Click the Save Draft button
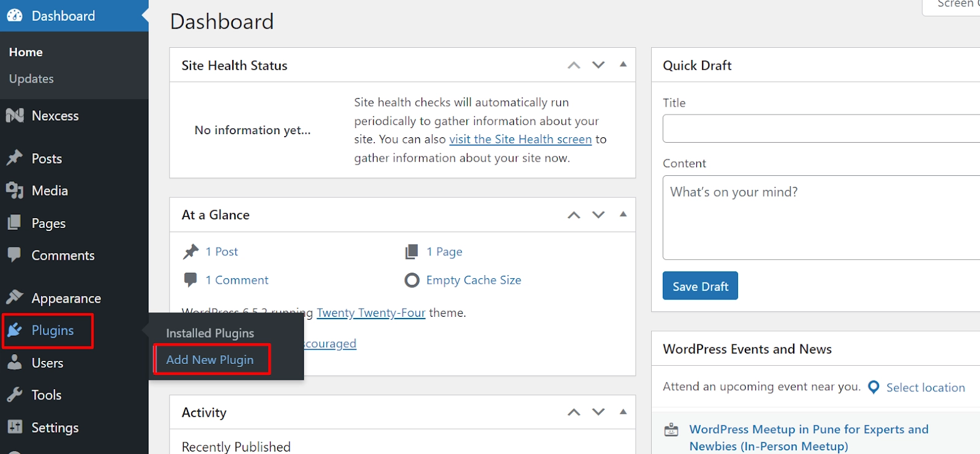Viewport: 980px width, 454px height. 700,286
